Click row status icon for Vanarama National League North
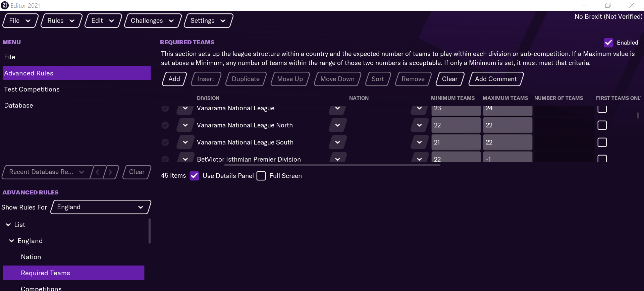 pos(165,125)
